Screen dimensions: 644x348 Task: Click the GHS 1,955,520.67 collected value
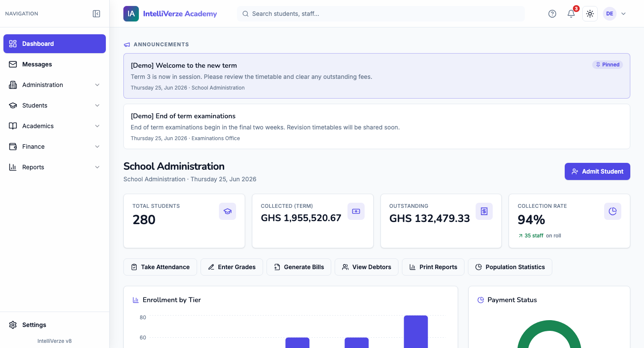pos(301,218)
